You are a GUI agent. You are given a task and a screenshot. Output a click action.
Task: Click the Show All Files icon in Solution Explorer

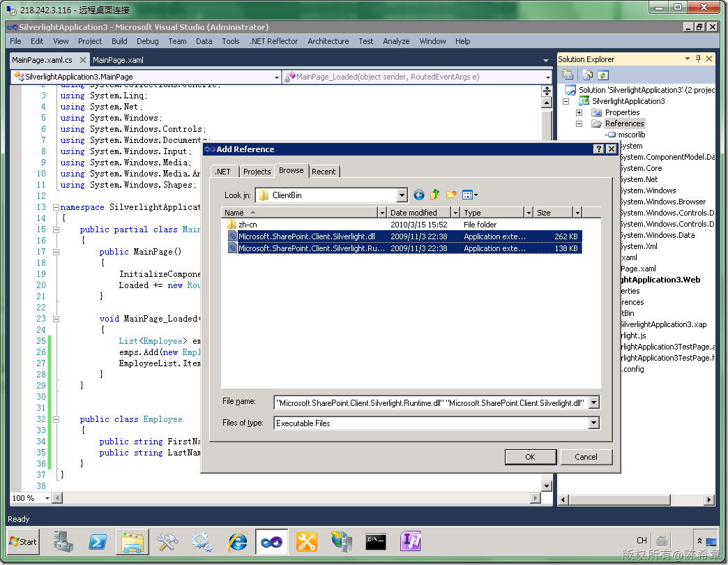587,75
